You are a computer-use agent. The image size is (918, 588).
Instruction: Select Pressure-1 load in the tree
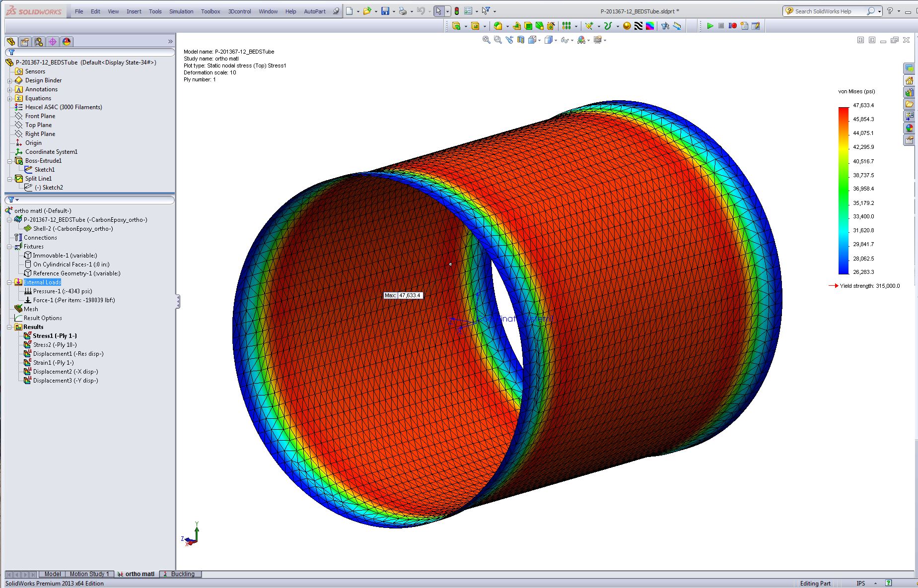pos(62,291)
